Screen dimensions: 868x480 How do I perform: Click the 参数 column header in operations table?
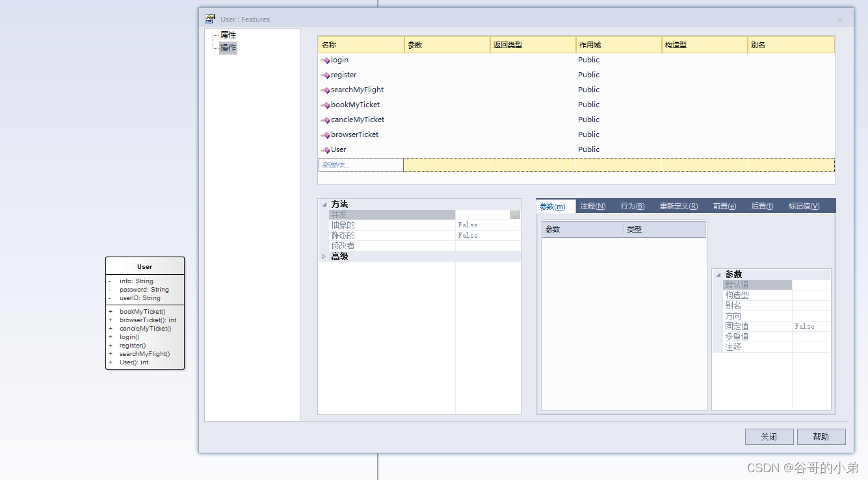447,45
